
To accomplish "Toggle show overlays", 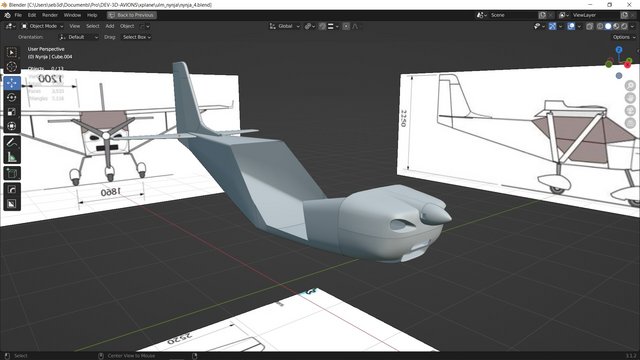I will pyautogui.click(x=571, y=26).
